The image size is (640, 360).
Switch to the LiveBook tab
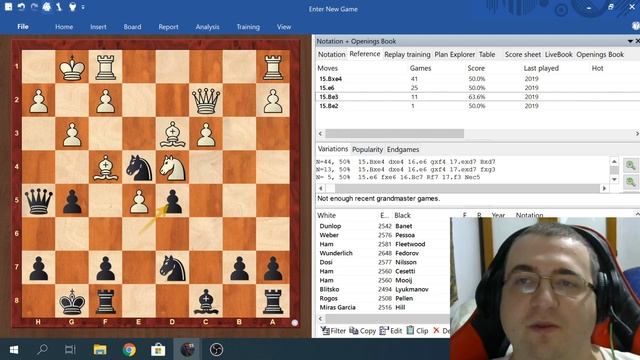(559, 54)
